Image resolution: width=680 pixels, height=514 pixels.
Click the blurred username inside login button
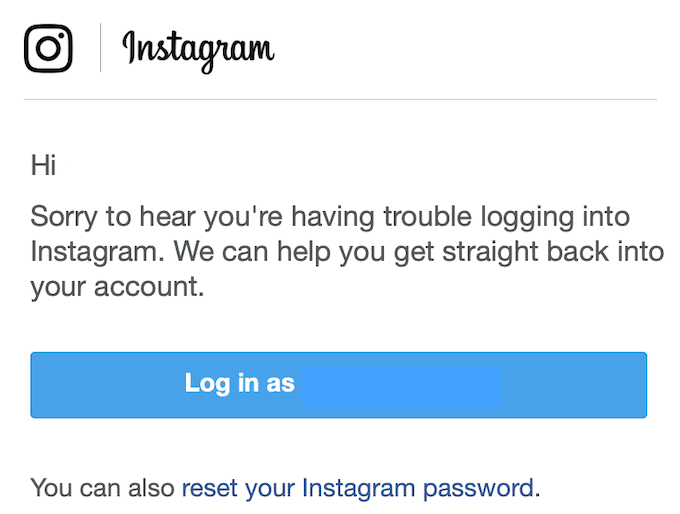tap(400, 384)
